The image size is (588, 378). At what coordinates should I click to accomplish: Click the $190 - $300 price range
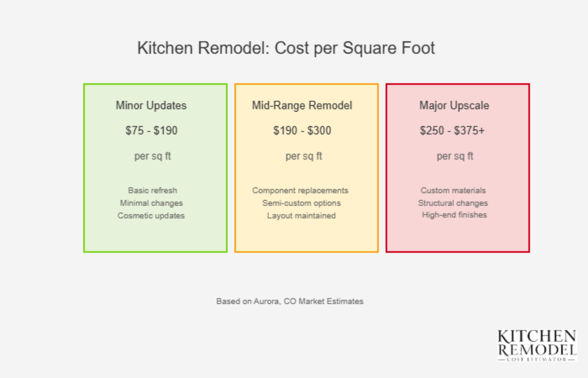point(302,130)
